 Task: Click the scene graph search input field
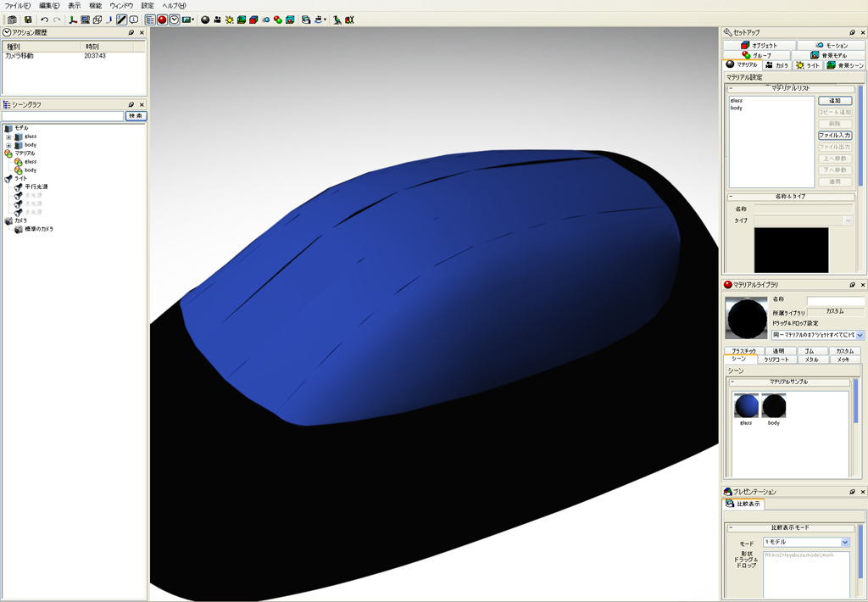click(64, 115)
